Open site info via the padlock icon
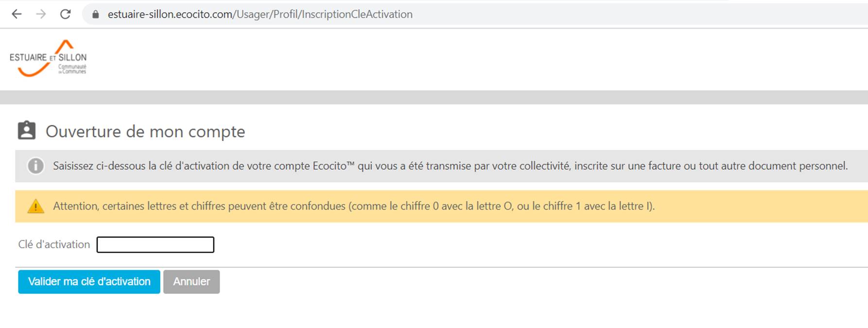The width and height of the screenshot is (868, 328). [96, 15]
